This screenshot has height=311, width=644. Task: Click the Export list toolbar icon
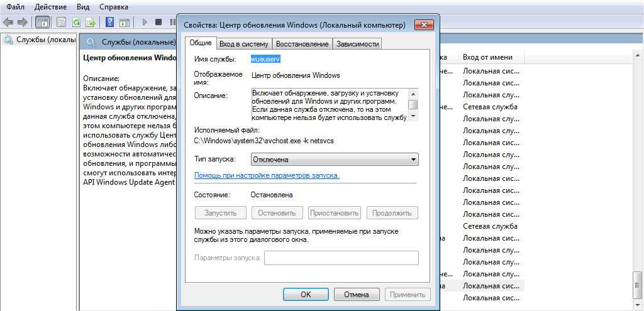pyautogui.click(x=91, y=22)
